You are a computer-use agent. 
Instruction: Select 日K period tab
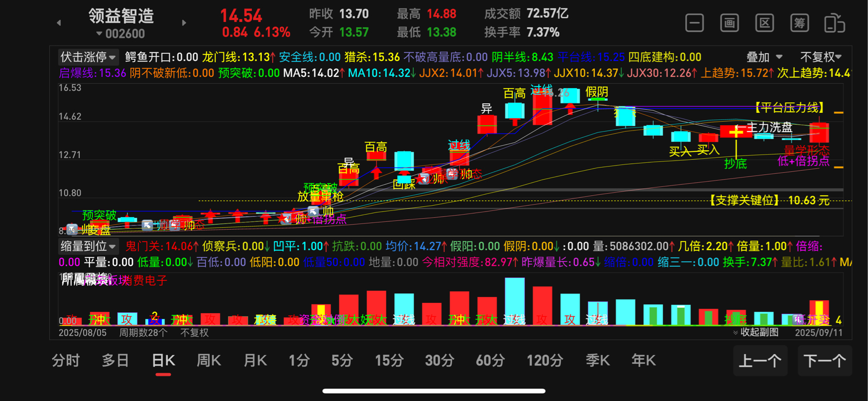click(x=163, y=360)
